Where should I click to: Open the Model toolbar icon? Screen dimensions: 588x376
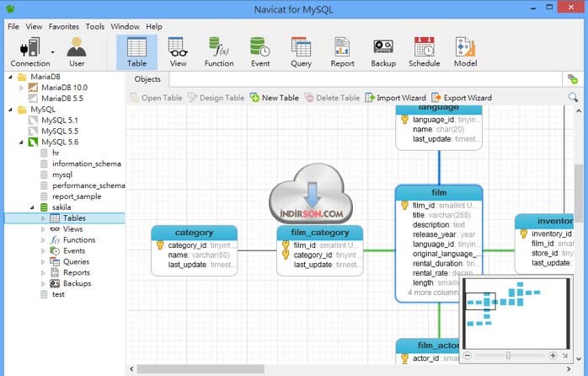coord(465,52)
